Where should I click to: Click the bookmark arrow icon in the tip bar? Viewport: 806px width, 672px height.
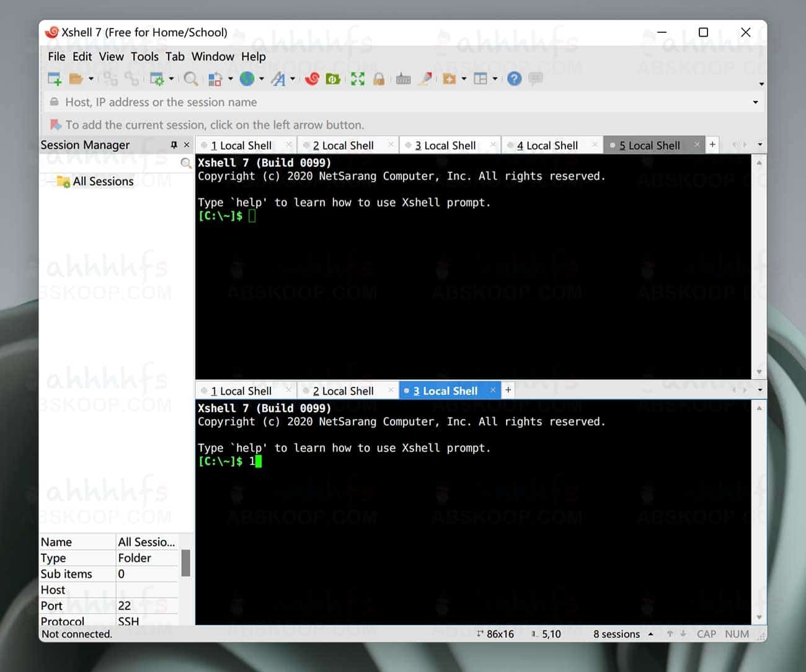pos(55,125)
